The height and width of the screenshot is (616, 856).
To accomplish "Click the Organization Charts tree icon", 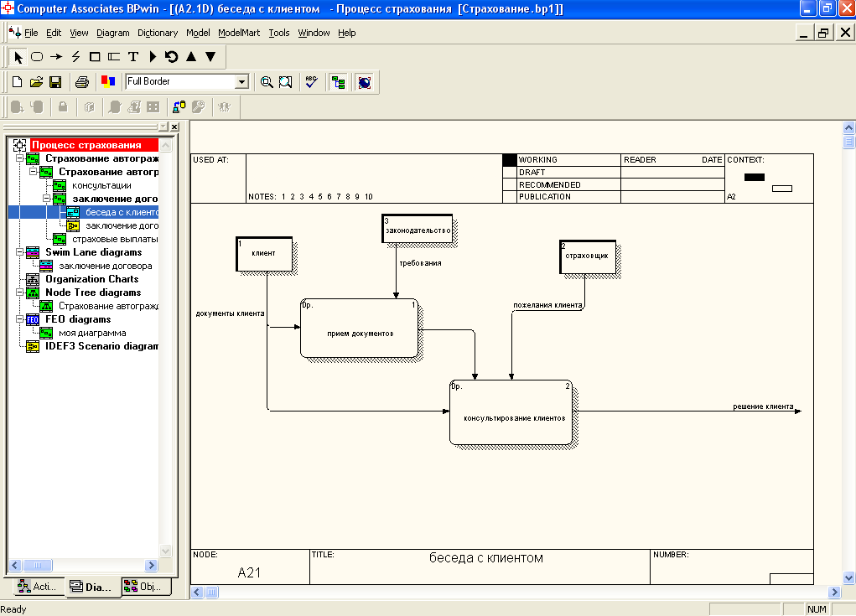I will 33,279.
